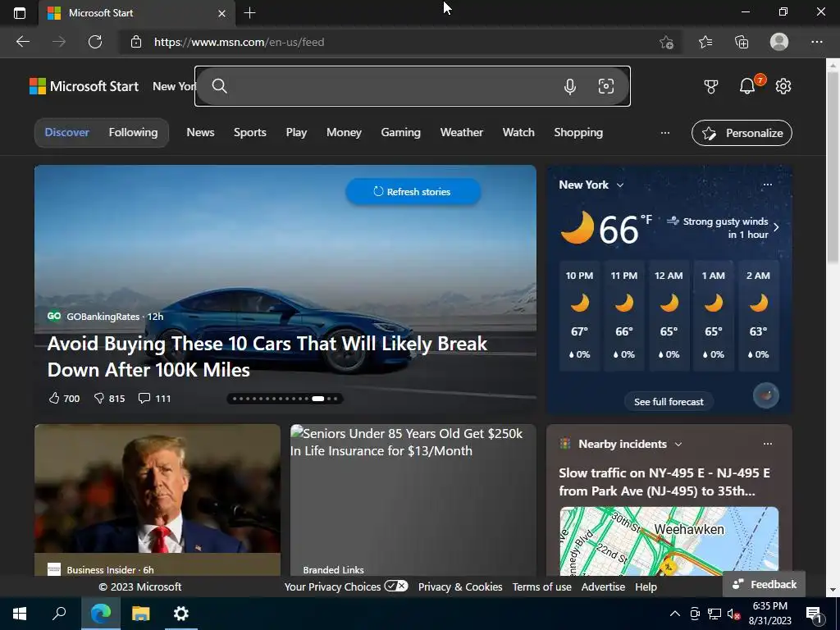This screenshot has width=840, height=630.
Task: Show more navigation categories ellipsis
Action: click(x=664, y=133)
